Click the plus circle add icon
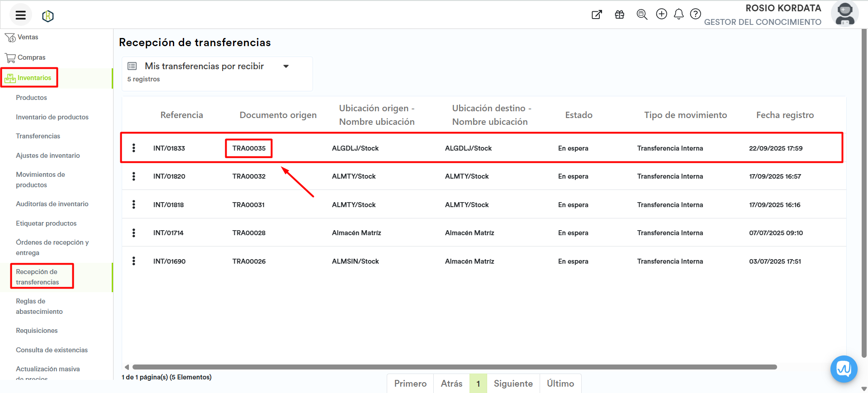The width and height of the screenshot is (868, 393). [x=661, y=14]
